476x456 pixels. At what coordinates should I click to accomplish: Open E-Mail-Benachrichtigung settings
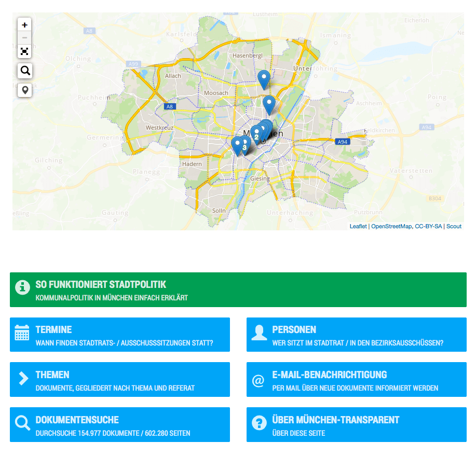pos(356,380)
